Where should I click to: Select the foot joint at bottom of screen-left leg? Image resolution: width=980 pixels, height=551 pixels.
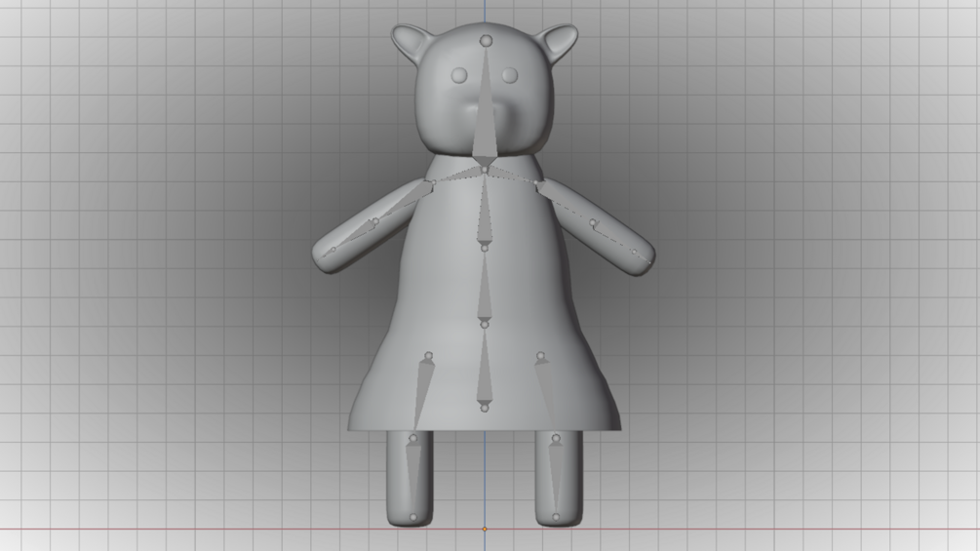tap(413, 517)
